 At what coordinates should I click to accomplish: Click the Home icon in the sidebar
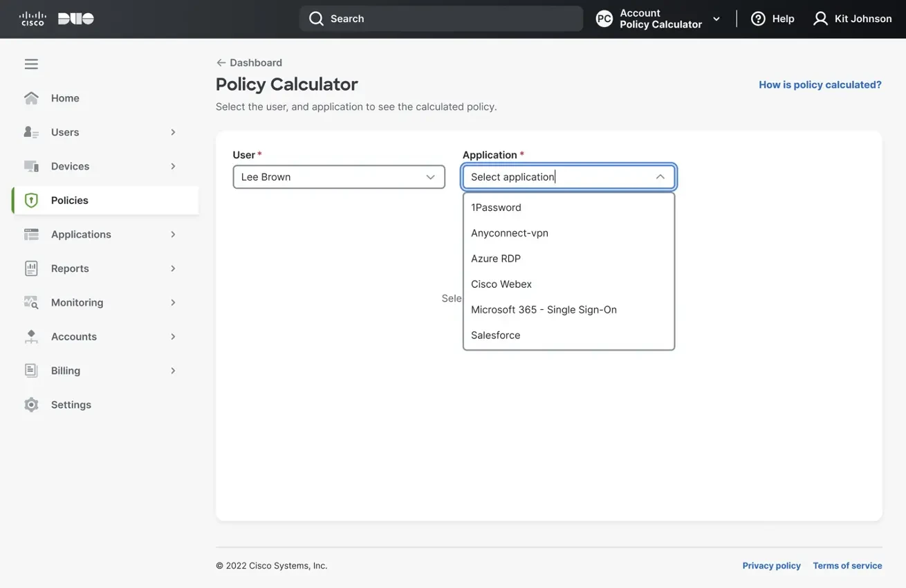[31, 98]
